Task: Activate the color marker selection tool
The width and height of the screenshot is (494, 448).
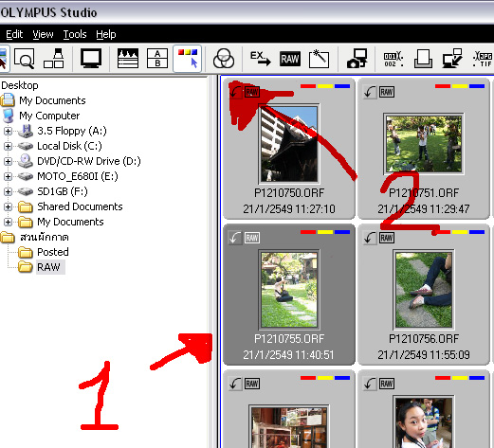Action: [188, 59]
